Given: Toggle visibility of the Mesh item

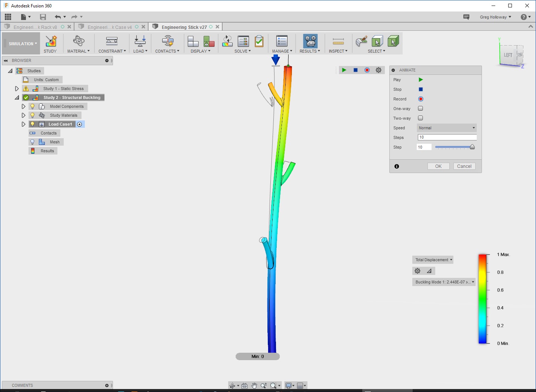Looking at the screenshot, I should pos(32,142).
